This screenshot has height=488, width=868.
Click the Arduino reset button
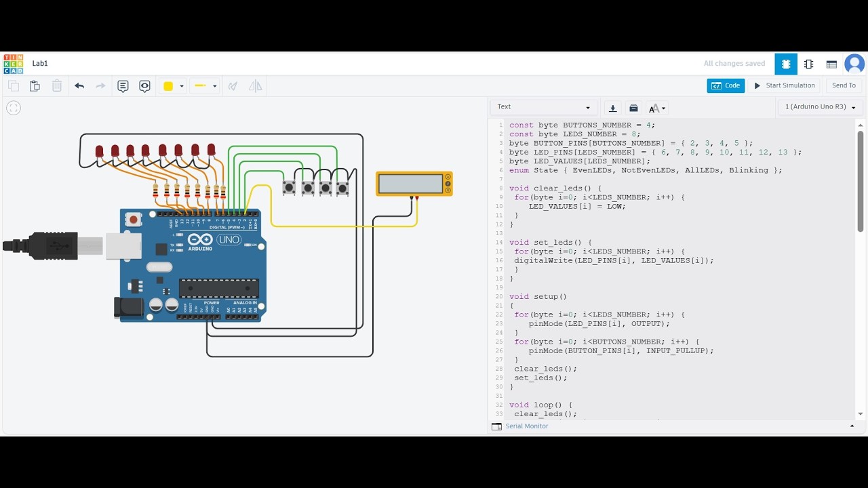134,220
